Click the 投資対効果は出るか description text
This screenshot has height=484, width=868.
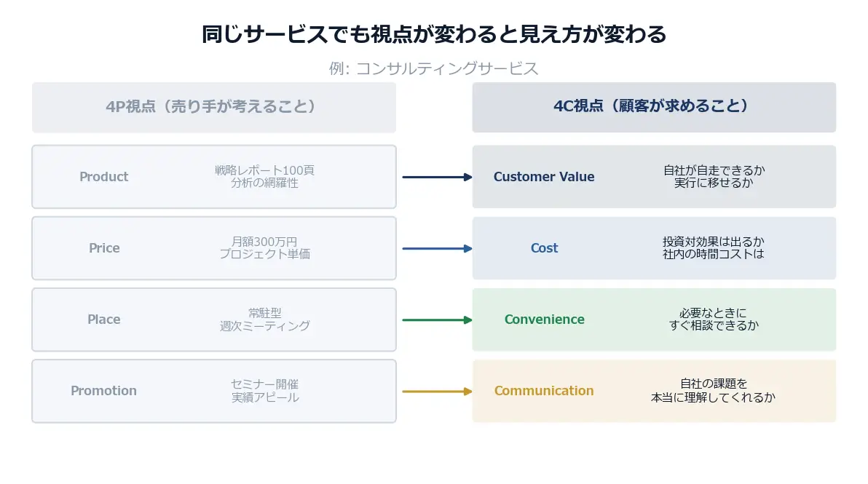click(714, 242)
